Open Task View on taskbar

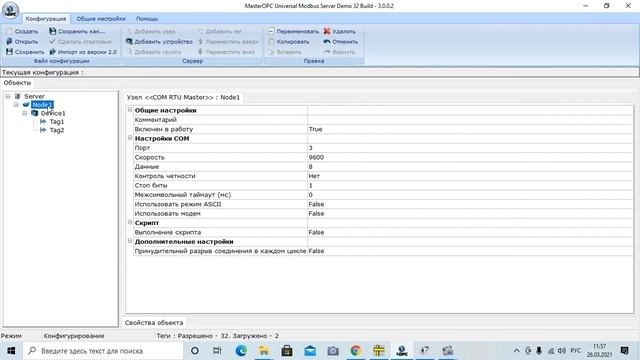pyautogui.click(x=217, y=351)
